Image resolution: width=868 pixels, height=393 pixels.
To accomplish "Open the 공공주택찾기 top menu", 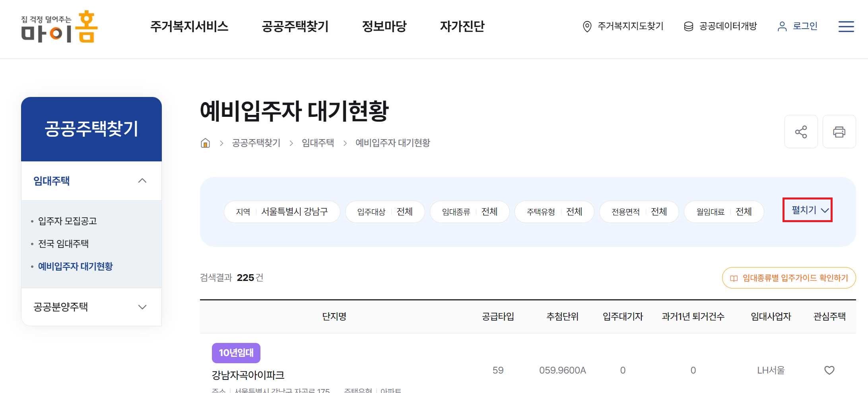I will point(295,26).
